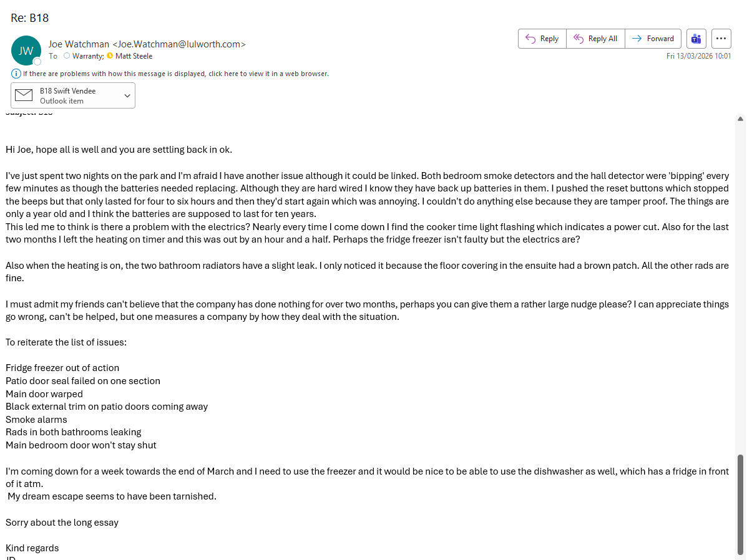Click the JW sender avatar

point(26,51)
